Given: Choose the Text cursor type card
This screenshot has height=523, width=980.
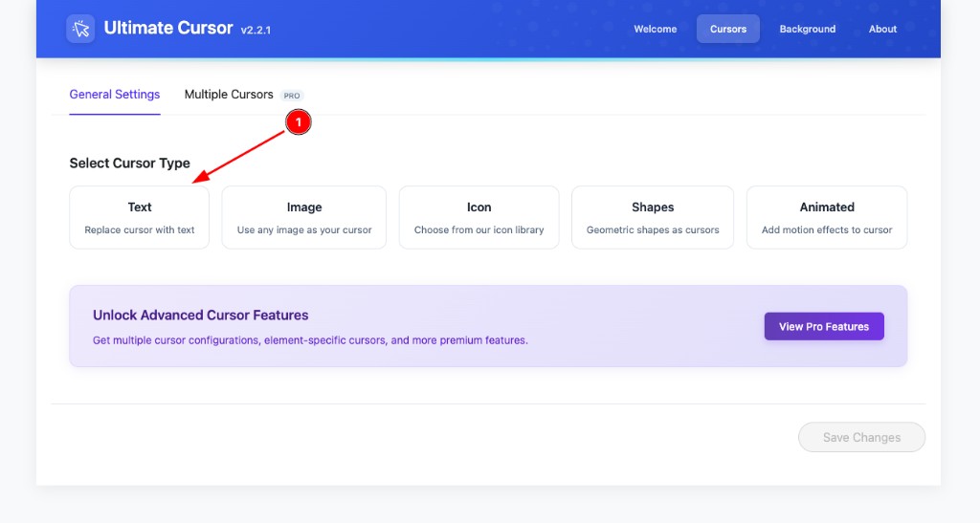Looking at the screenshot, I should pos(140,217).
